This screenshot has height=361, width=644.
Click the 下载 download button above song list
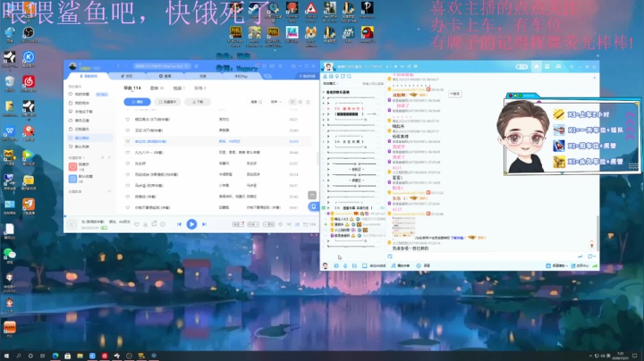pyautogui.click(x=198, y=102)
